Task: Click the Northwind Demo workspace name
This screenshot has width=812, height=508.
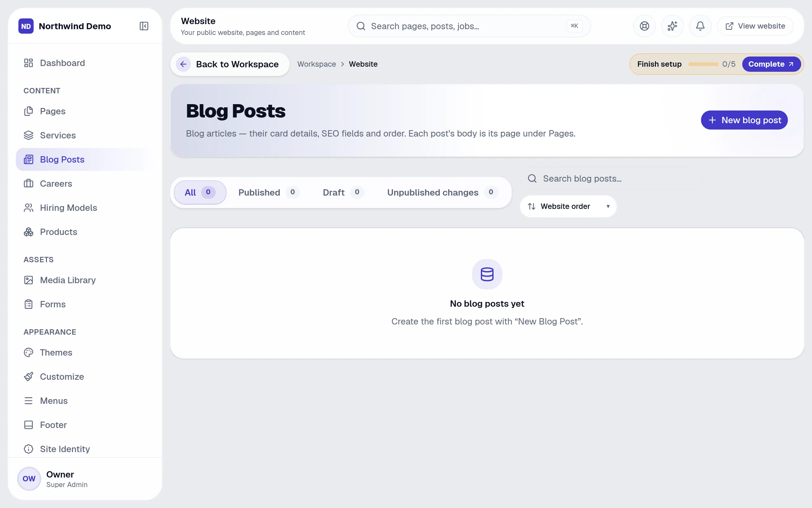Action: (x=75, y=26)
